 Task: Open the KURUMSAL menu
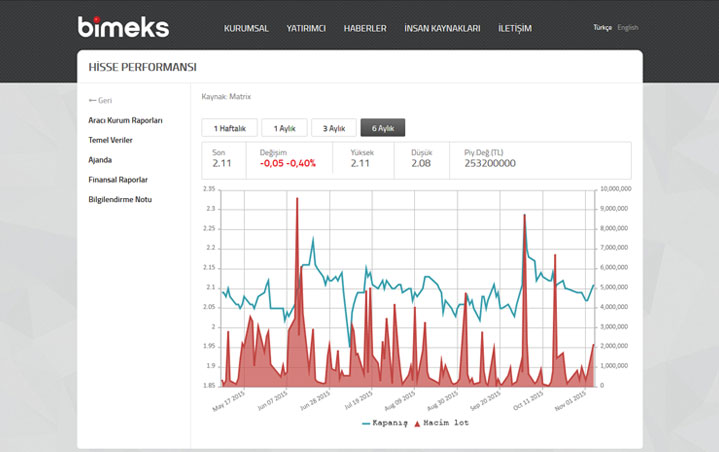246,28
